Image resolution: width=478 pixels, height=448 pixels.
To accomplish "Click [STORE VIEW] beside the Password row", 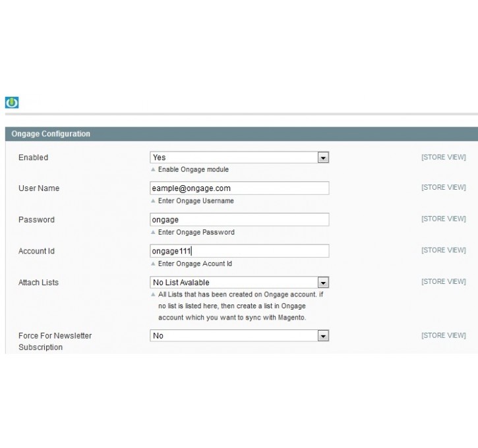I will click(444, 219).
